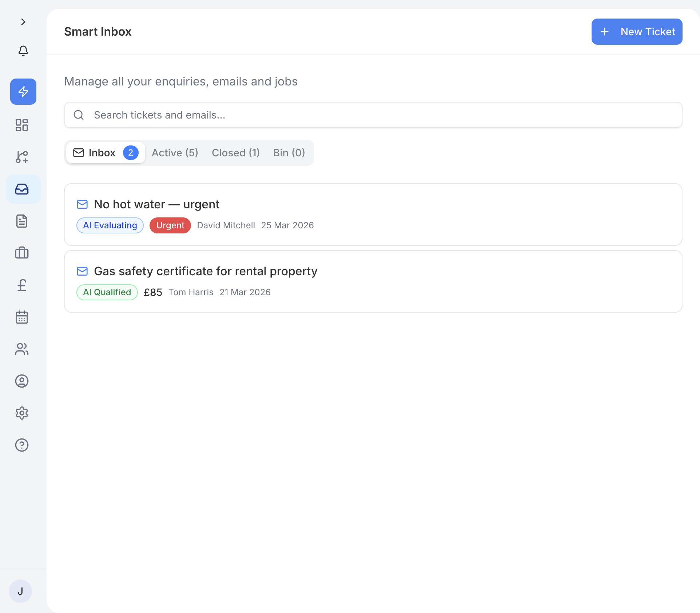Create a New Ticket
The height and width of the screenshot is (613, 700).
point(636,32)
